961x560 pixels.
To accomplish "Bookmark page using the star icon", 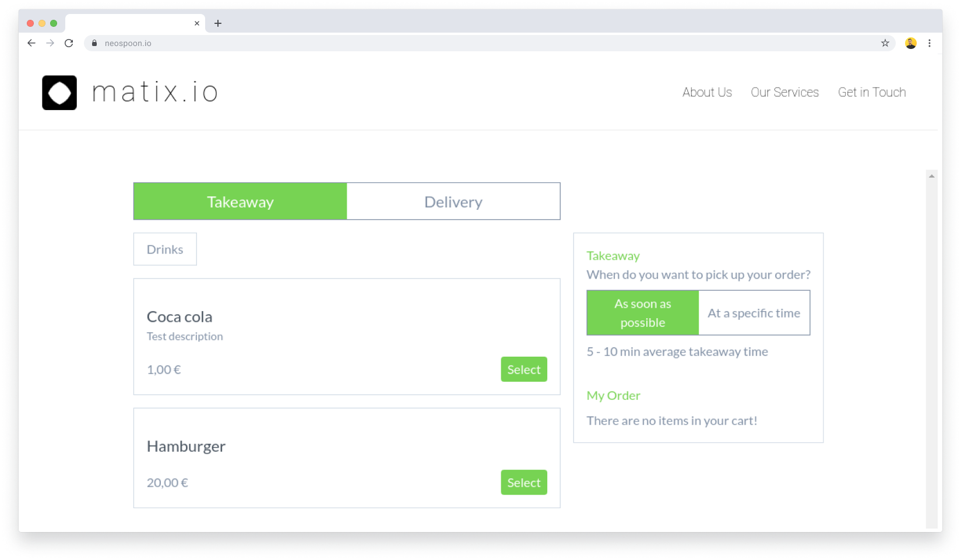I will 885,43.
